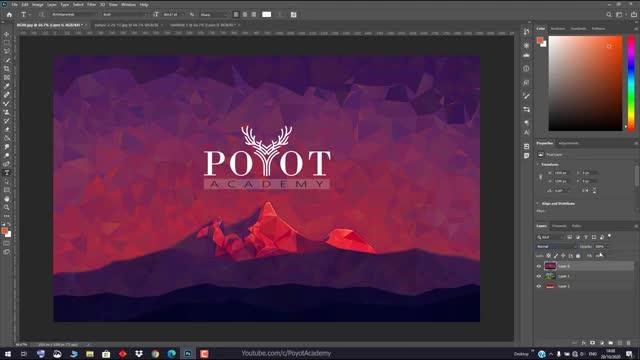Hide the selected layer's eye icon
The image size is (640, 360).
(539, 266)
